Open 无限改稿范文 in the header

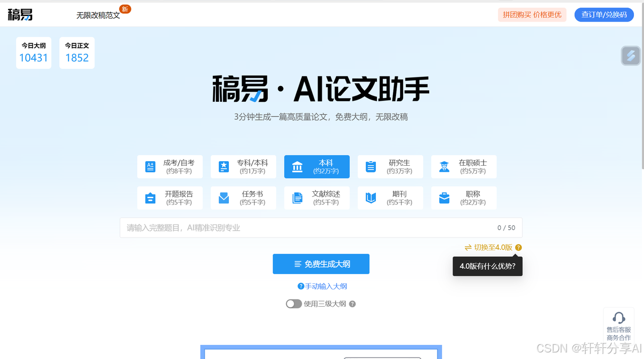point(98,16)
